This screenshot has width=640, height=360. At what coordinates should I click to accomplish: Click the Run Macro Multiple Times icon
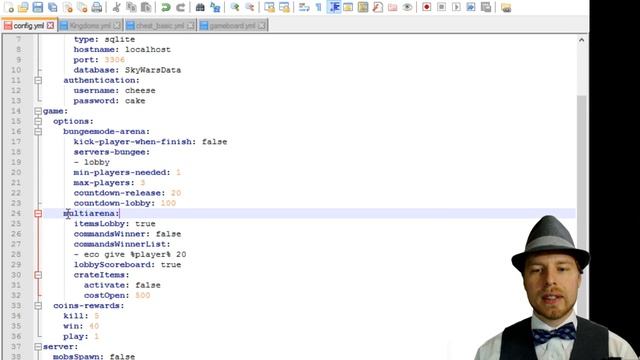coord(471,7)
